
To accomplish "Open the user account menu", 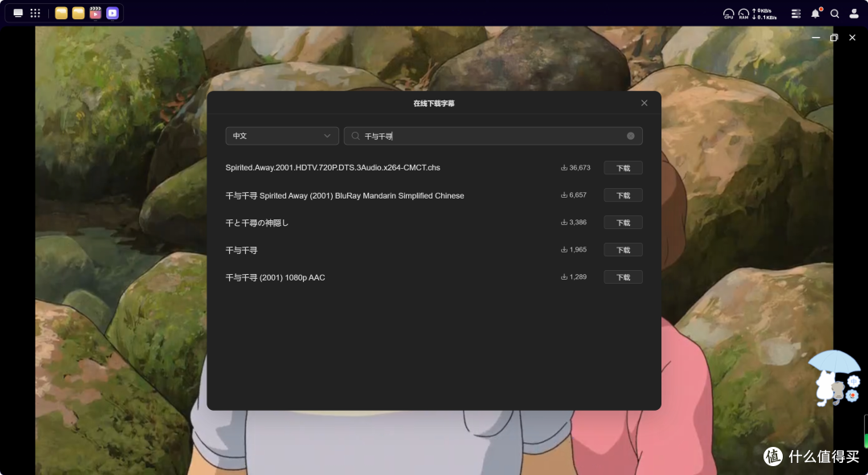I will tap(854, 14).
